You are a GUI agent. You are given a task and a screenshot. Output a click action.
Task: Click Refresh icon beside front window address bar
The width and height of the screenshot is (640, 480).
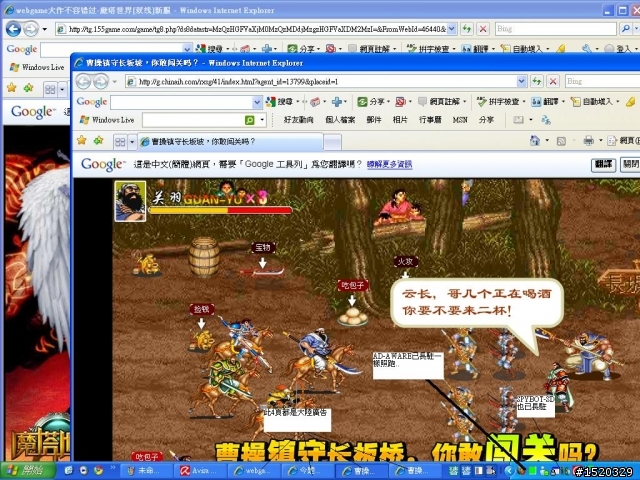tap(536, 81)
